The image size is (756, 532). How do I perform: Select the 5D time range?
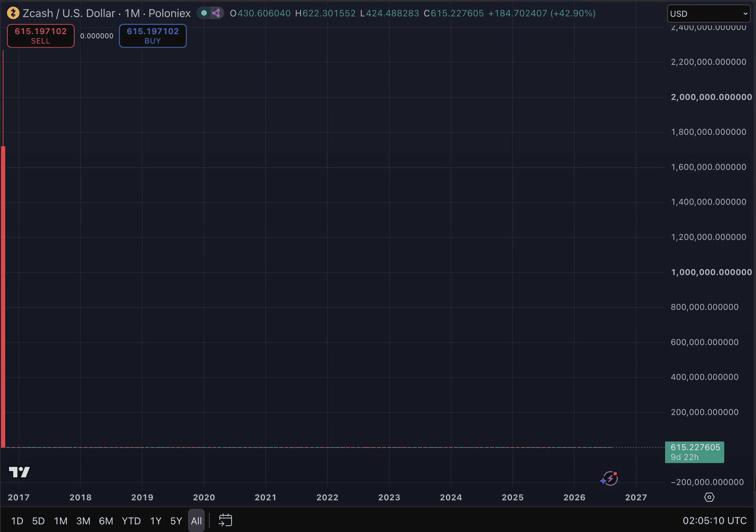tap(38, 521)
